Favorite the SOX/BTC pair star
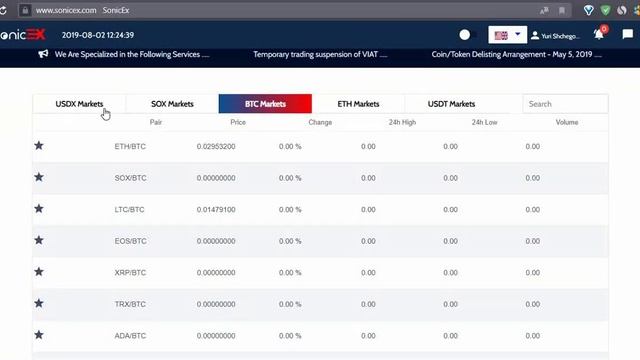 [x=39, y=177]
